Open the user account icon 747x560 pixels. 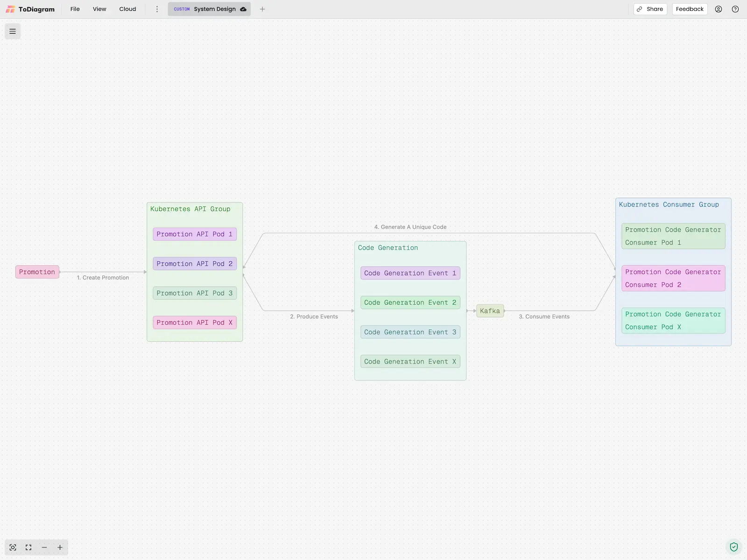(x=719, y=9)
